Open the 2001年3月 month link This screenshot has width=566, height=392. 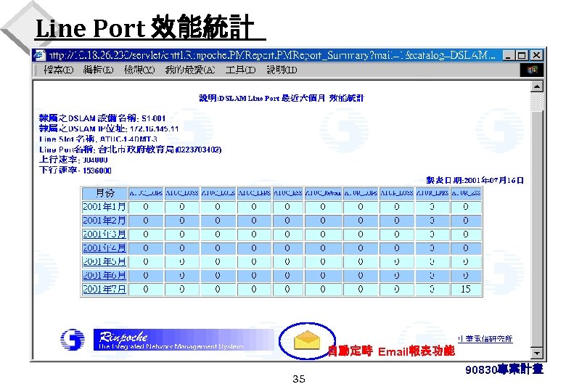[104, 234]
